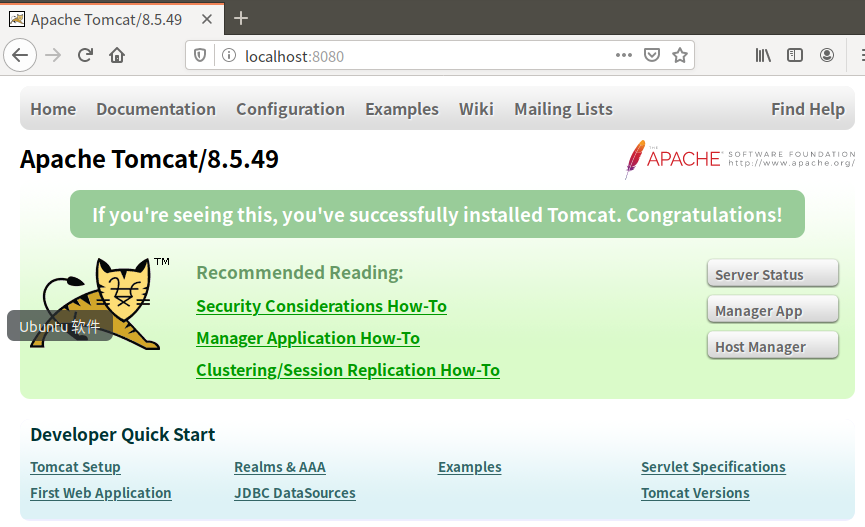Open Wiki in the navigation bar
The height and width of the screenshot is (527, 865).
476,109
